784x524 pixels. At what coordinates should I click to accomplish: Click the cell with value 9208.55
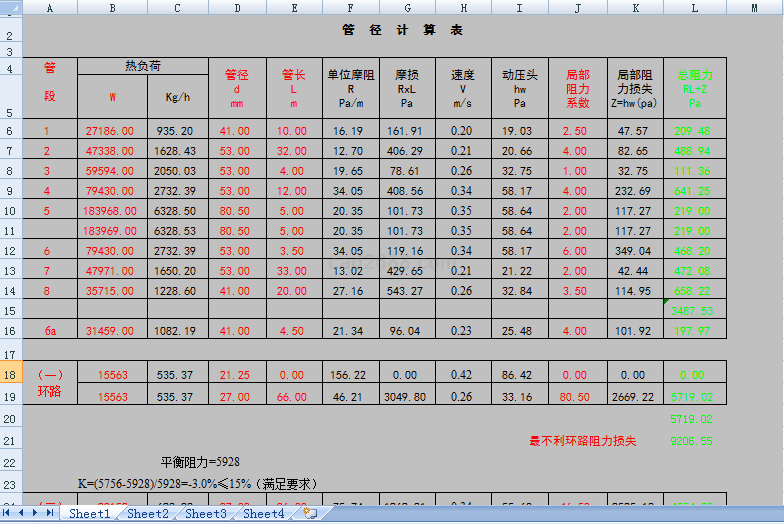point(691,441)
